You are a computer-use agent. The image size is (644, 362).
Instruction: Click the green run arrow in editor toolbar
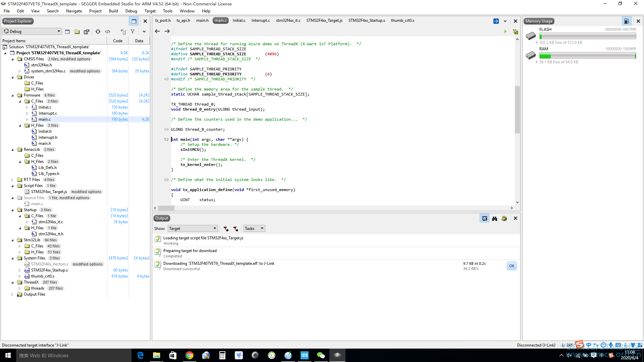coord(505,32)
